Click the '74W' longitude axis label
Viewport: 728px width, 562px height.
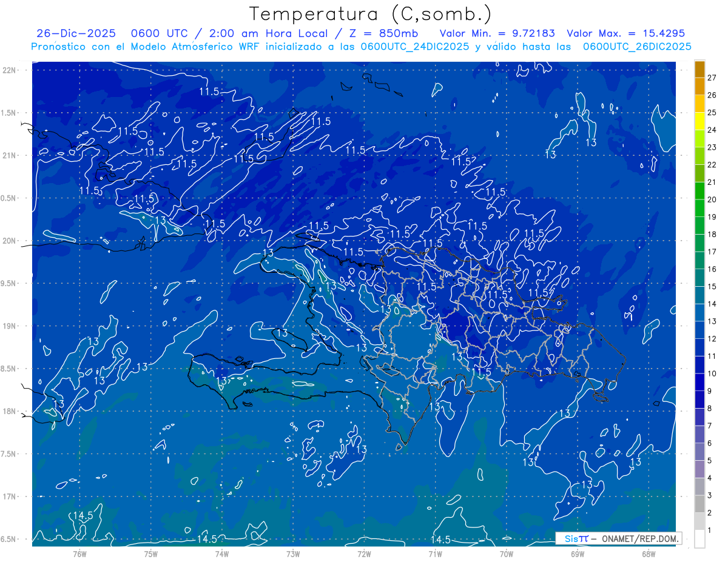(222, 554)
